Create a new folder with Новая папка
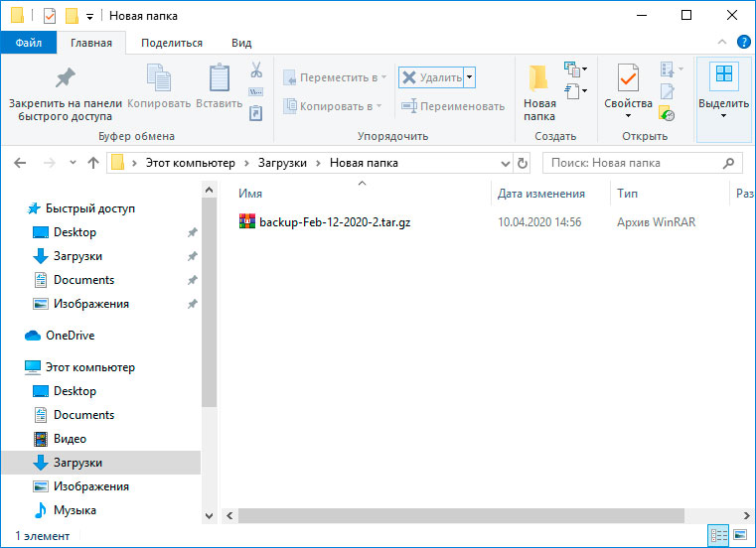Screen dimensions: 756x548 pyautogui.click(x=539, y=94)
